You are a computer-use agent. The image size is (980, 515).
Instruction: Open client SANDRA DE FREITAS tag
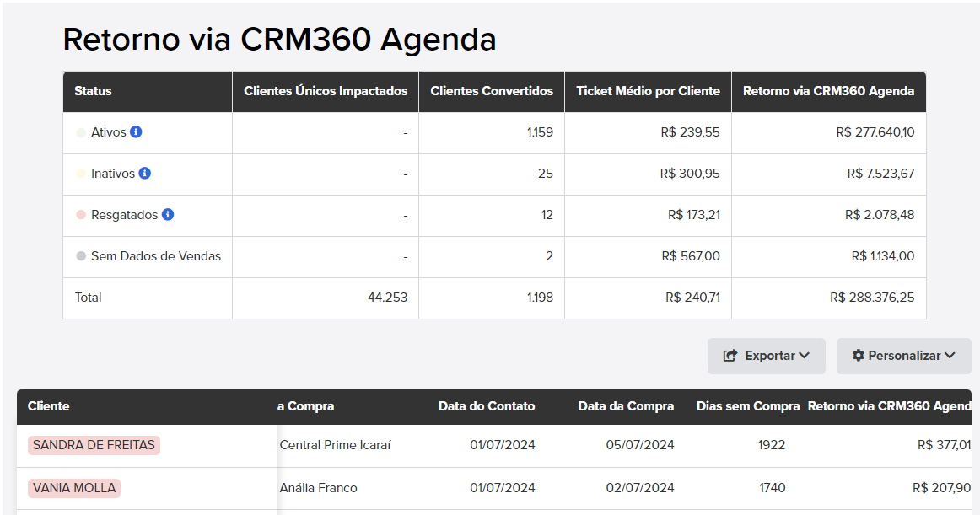(x=94, y=445)
